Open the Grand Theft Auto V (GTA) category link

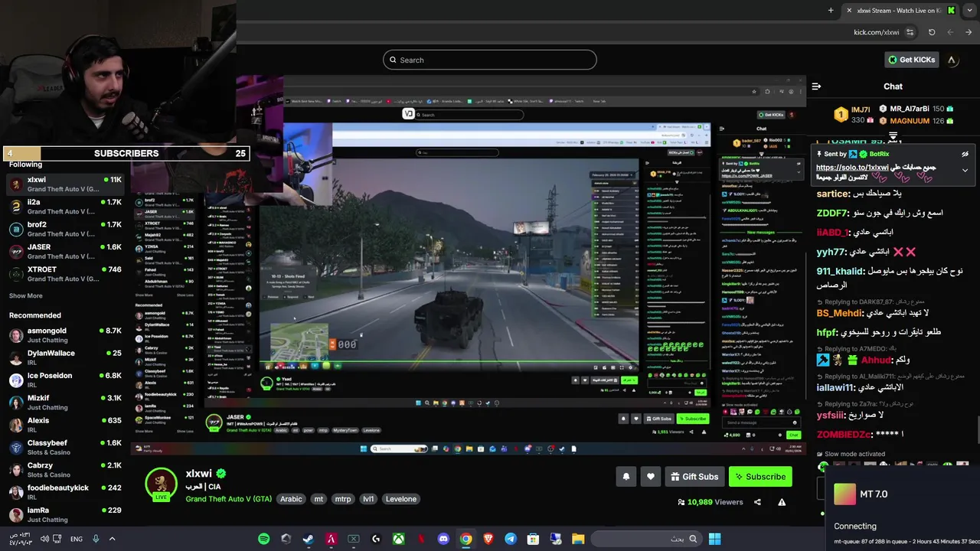228,499
